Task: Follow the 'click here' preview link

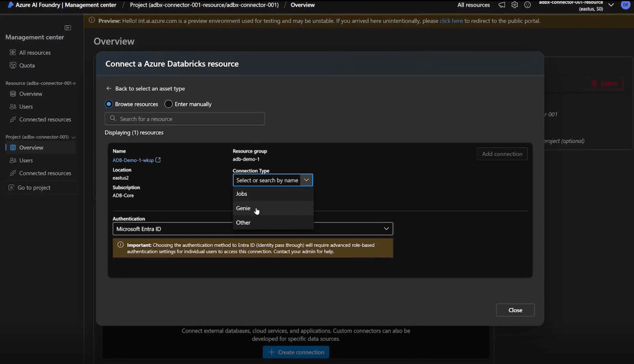Action: (x=451, y=21)
